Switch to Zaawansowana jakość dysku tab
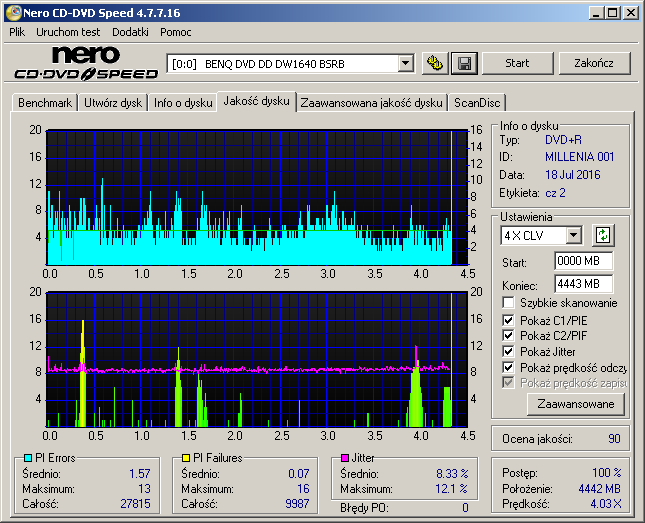The image size is (645, 523). 371,103
